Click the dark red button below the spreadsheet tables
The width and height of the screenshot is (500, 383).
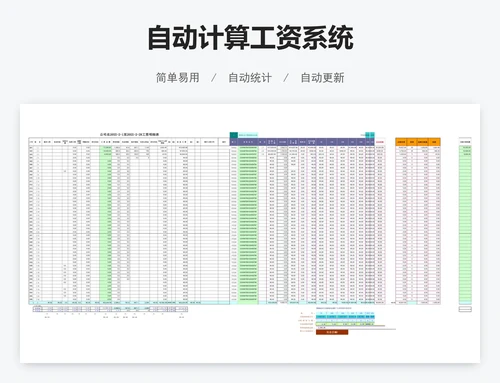point(332,332)
